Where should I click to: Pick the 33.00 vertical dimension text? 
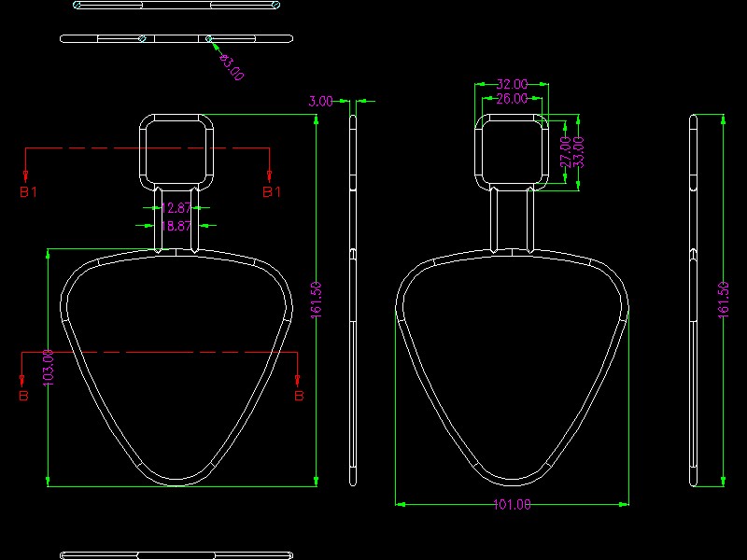578,152
